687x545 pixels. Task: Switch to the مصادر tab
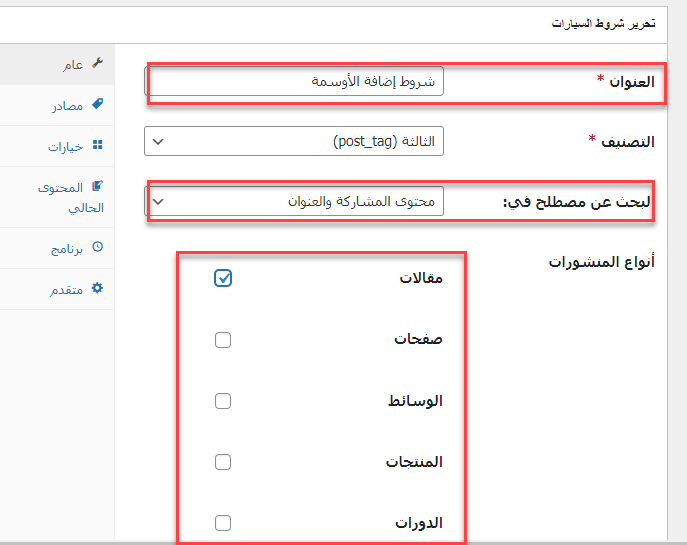click(57, 105)
